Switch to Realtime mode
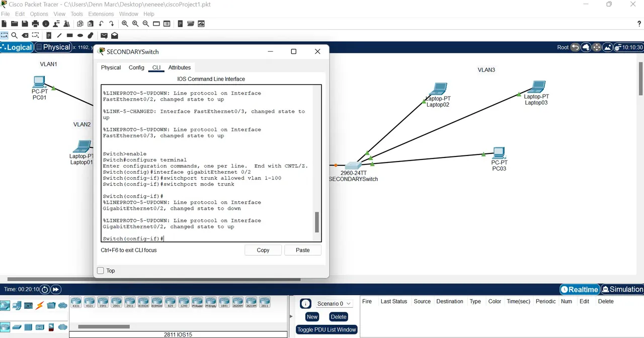Viewport: 644px width, 338px height. [580, 289]
